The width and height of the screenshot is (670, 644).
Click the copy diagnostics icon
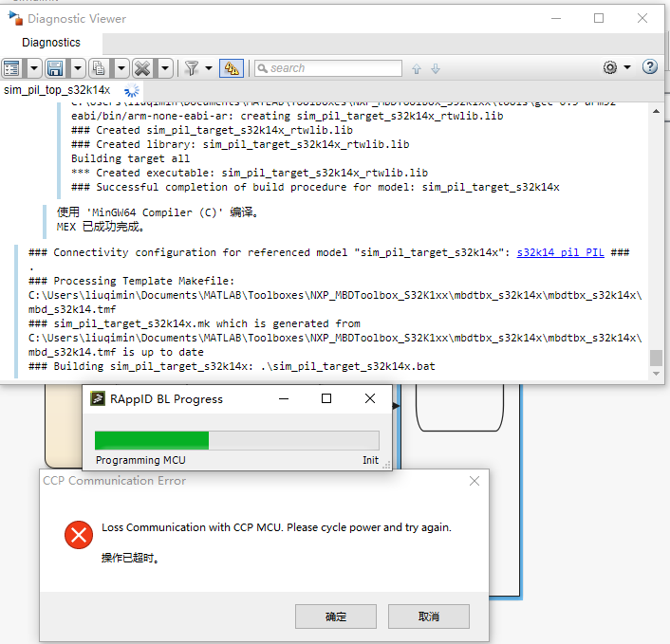coord(99,68)
